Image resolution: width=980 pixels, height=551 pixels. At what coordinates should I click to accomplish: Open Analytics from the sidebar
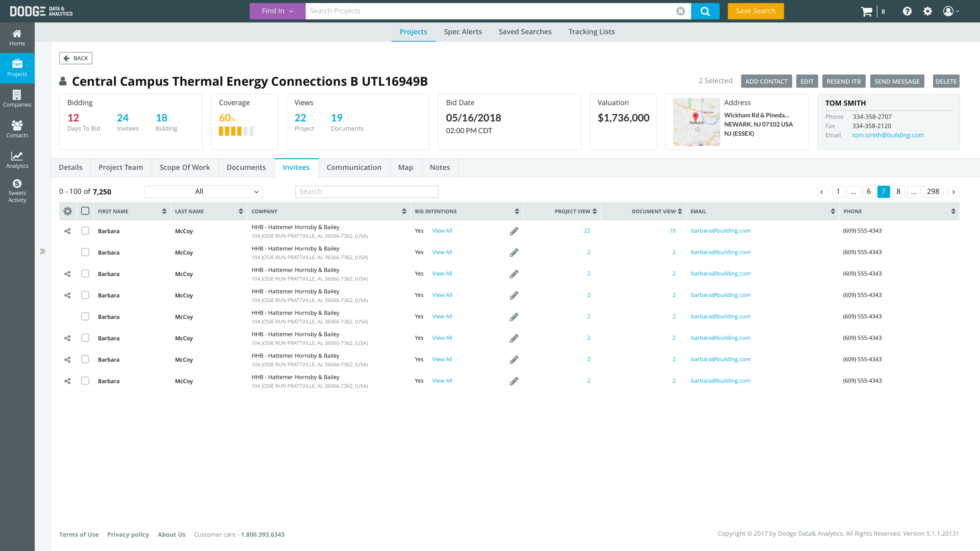coord(17,160)
